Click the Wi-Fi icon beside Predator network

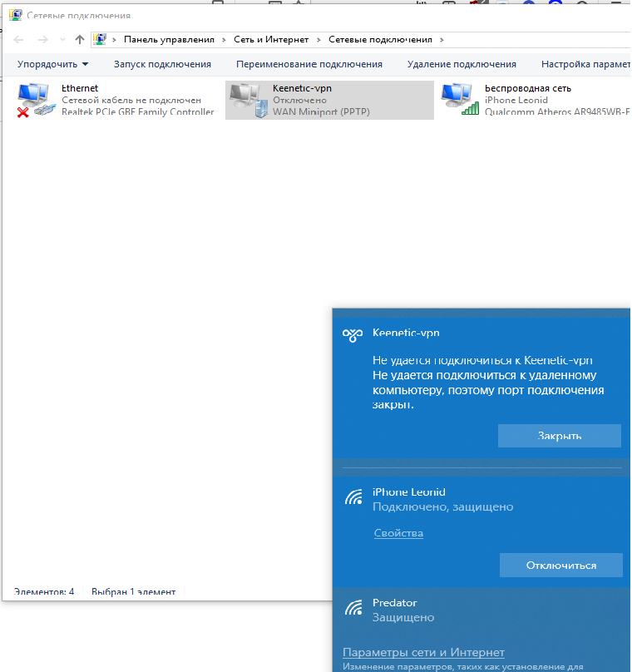point(353,607)
